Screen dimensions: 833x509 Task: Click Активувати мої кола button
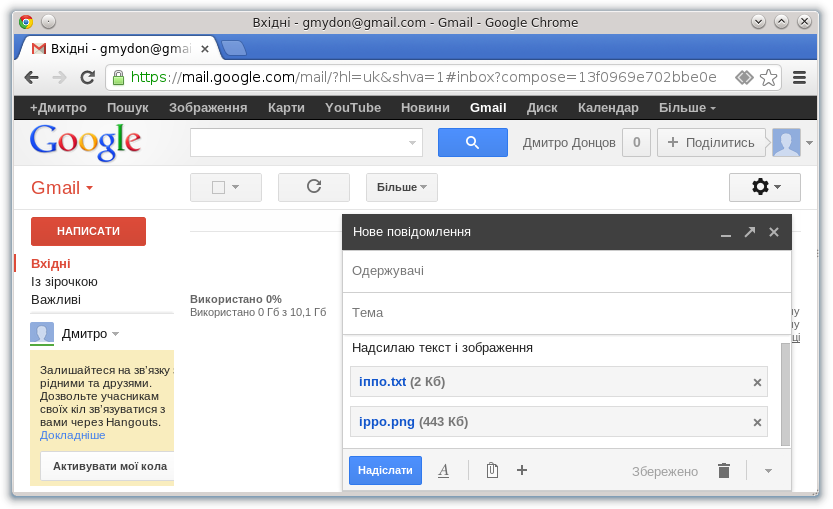point(109,466)
